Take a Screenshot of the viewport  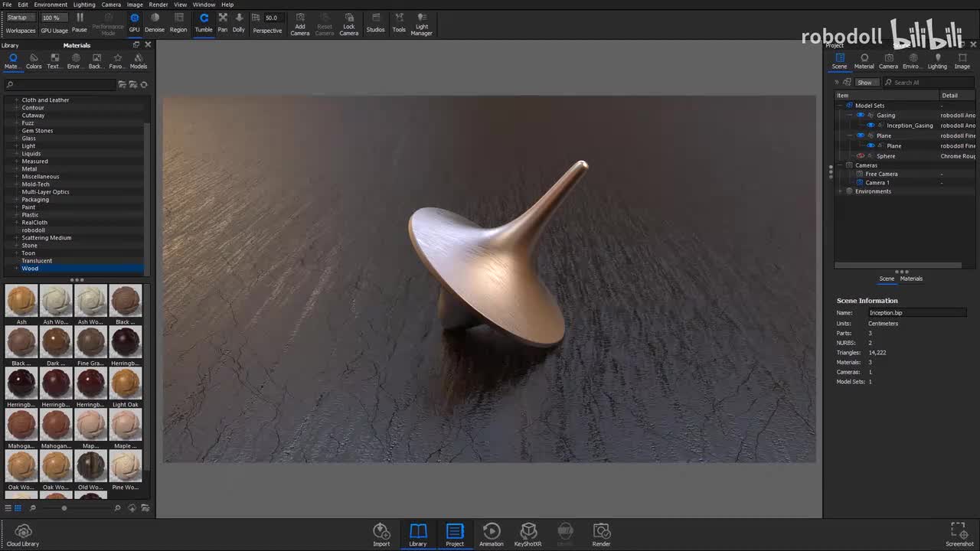click(959, 534)
